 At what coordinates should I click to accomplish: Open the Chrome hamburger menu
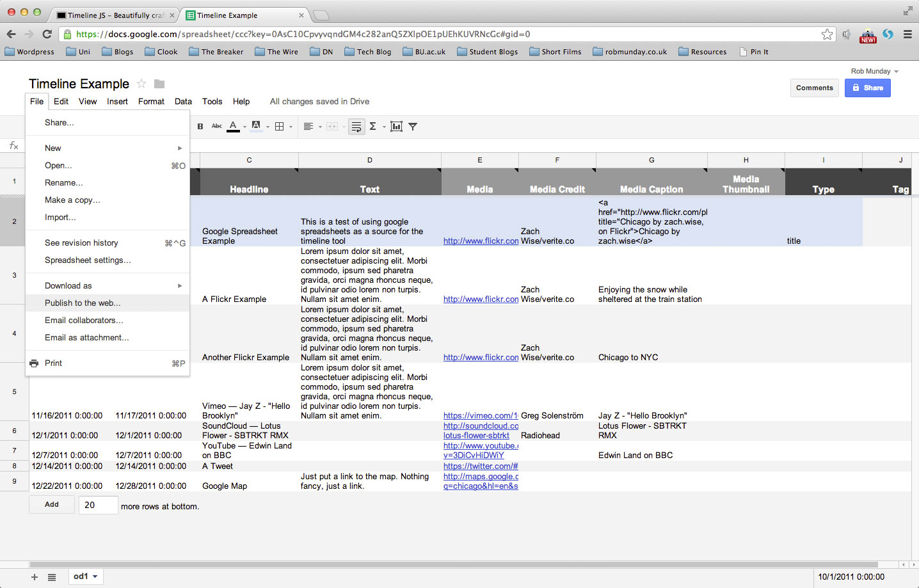[907, 34]
